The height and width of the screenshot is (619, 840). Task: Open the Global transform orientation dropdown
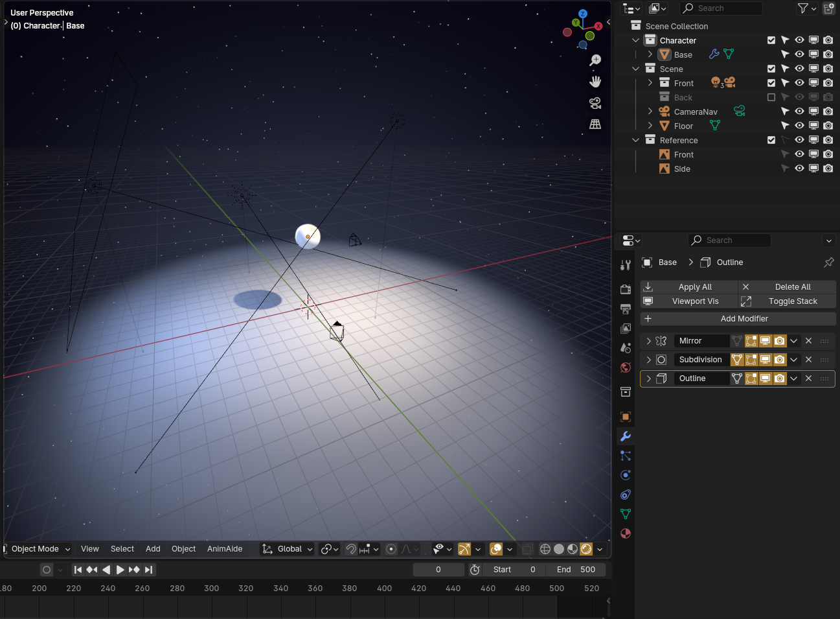(x=288, y=549)
